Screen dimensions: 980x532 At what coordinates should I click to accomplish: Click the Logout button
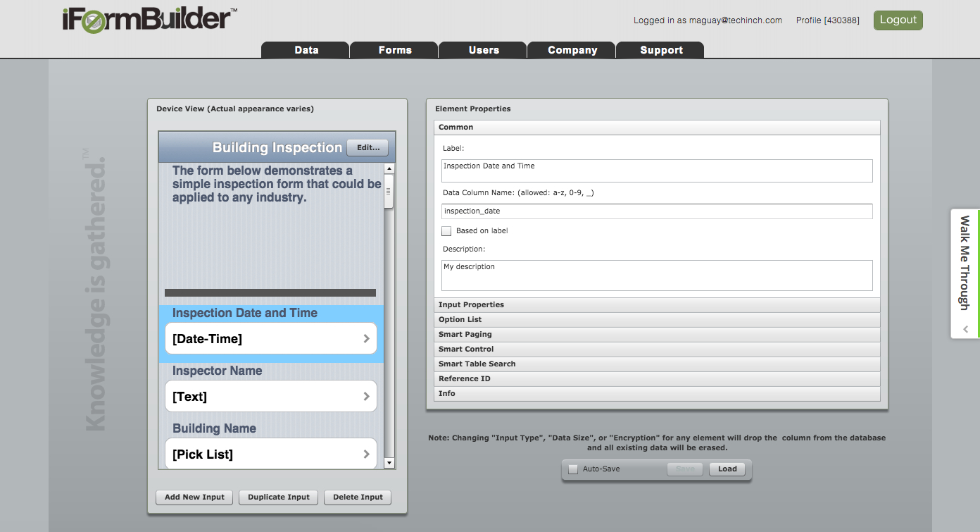(898, 20)
